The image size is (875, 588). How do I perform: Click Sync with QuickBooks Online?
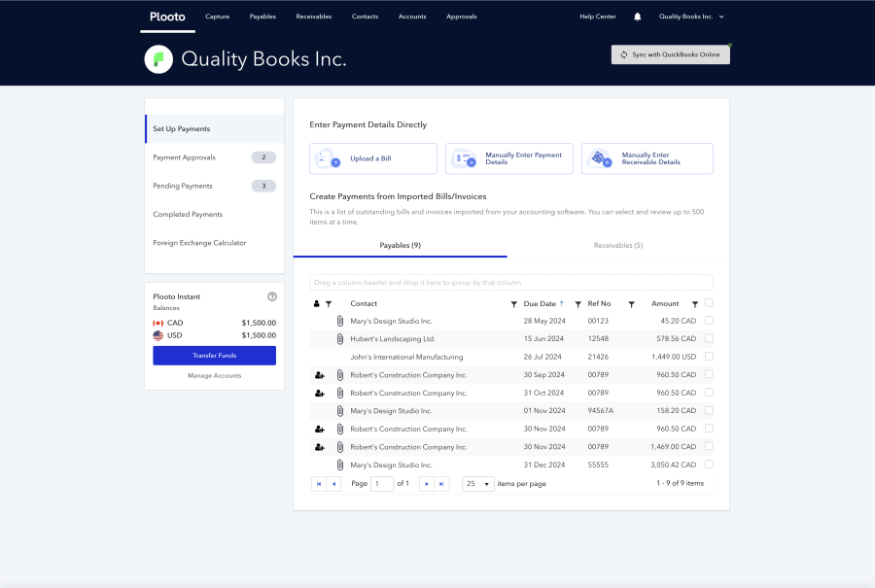click(x=670, y=54)
